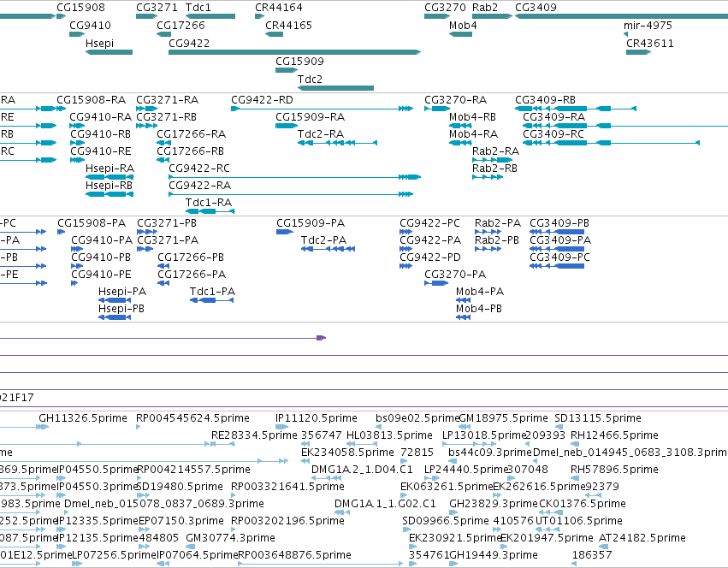
Task: Click transcript Hsepi-RB label
Action: point(109,186)
